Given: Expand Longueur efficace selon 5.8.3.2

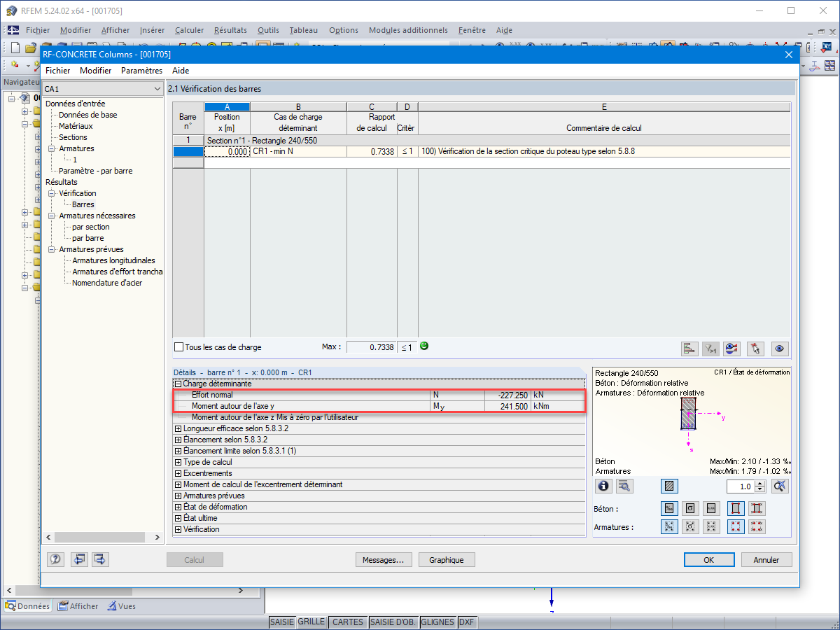Looking at the screenshot, I should [x=178, y=428].
